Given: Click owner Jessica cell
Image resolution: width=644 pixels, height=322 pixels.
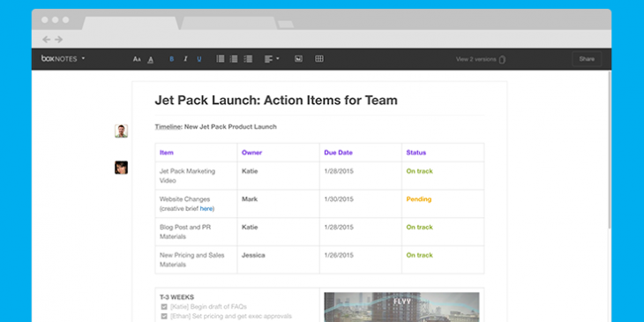Looking at the screenshot, I should (278, 259).
